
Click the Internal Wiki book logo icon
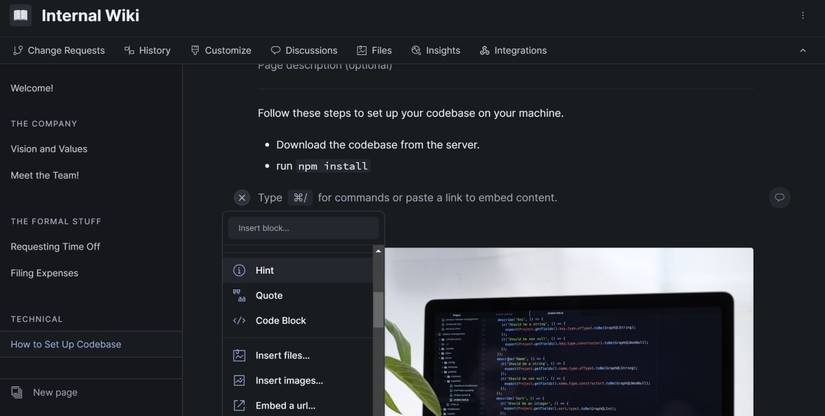click(21, 15)
